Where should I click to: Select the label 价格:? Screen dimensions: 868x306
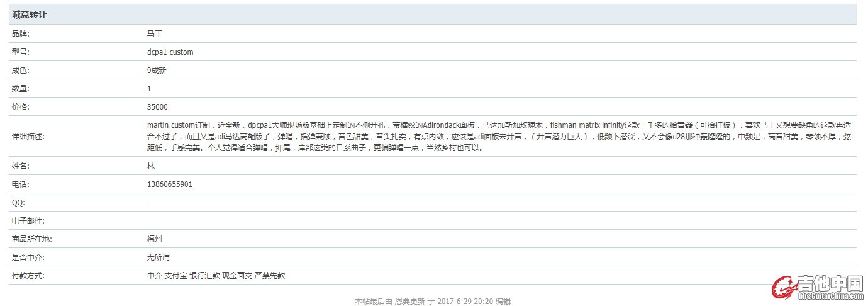coord(21,107)
